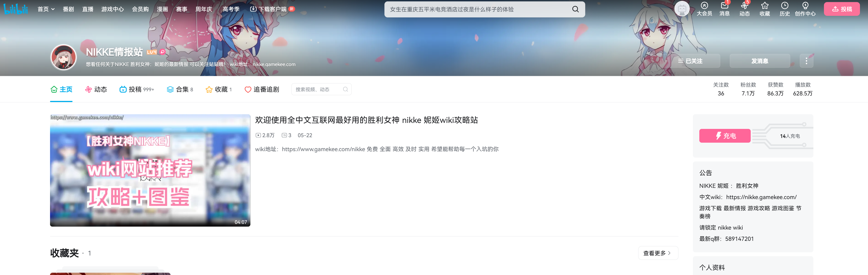Open 周年庆 in top navigation

204,9
